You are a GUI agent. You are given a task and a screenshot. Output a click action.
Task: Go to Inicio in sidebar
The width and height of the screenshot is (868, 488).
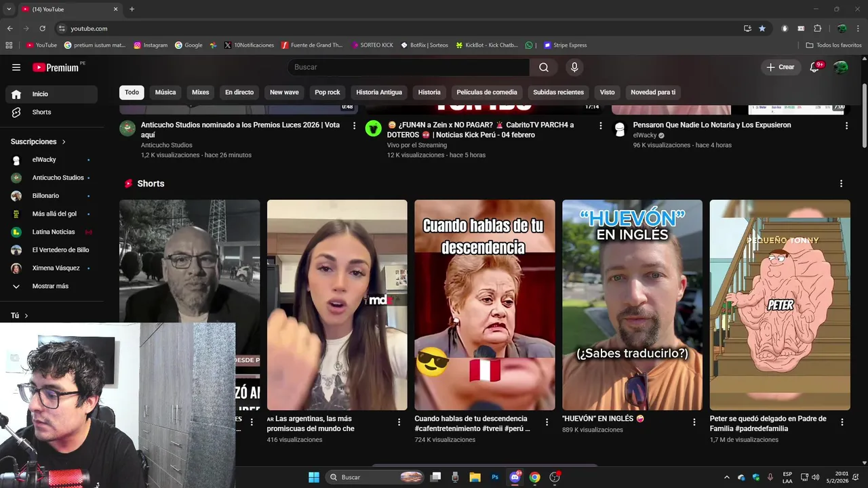coord(52,94)
